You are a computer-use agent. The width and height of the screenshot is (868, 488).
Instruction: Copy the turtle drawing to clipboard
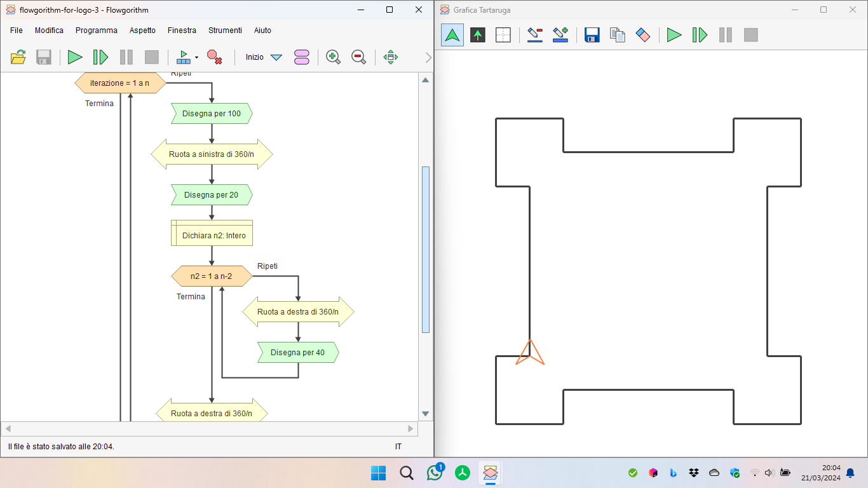coord(618,35)
